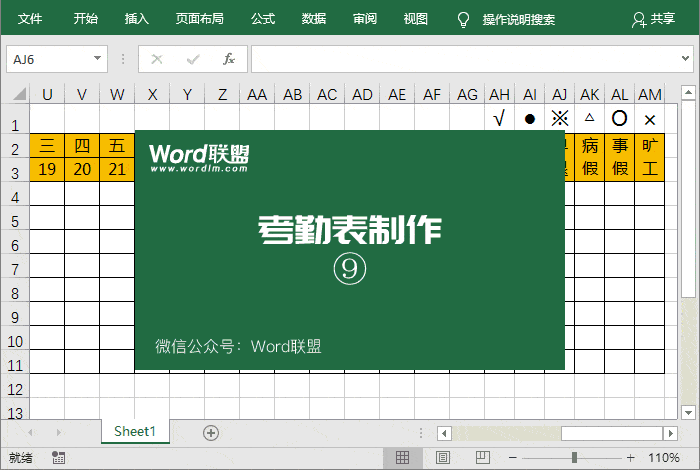The image size is (700, 470).
Task: Switch to the 视图 ribbon tab
Action: 416,19
